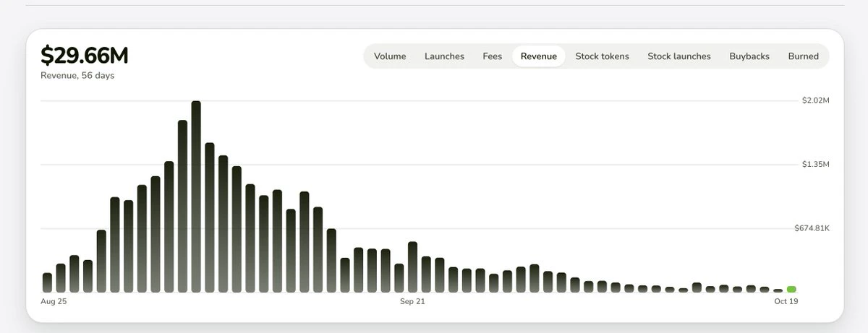Switch to the Volume tab
Screen dimensions: 868x333
(x=390, y=56)
